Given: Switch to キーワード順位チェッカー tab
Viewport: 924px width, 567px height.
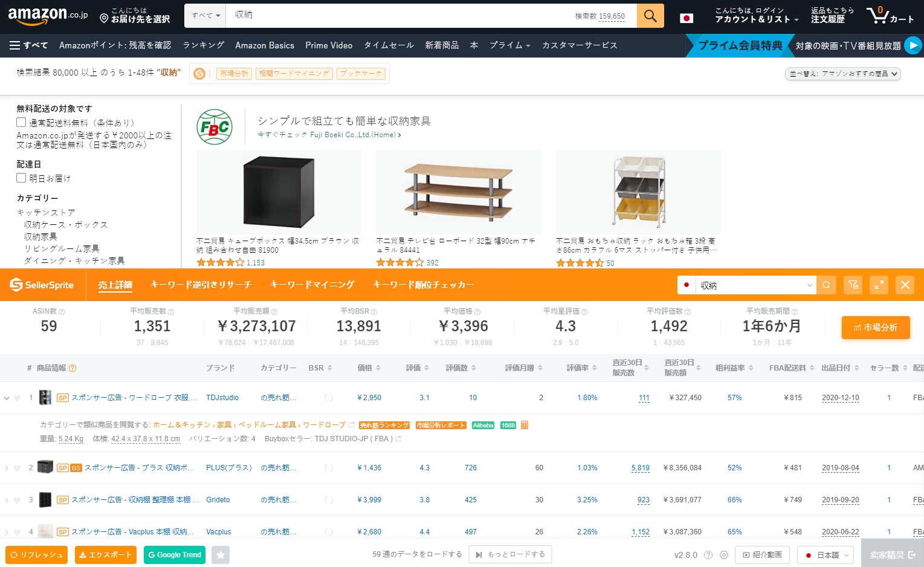Looking at the screenshot, I should (424, 285).
